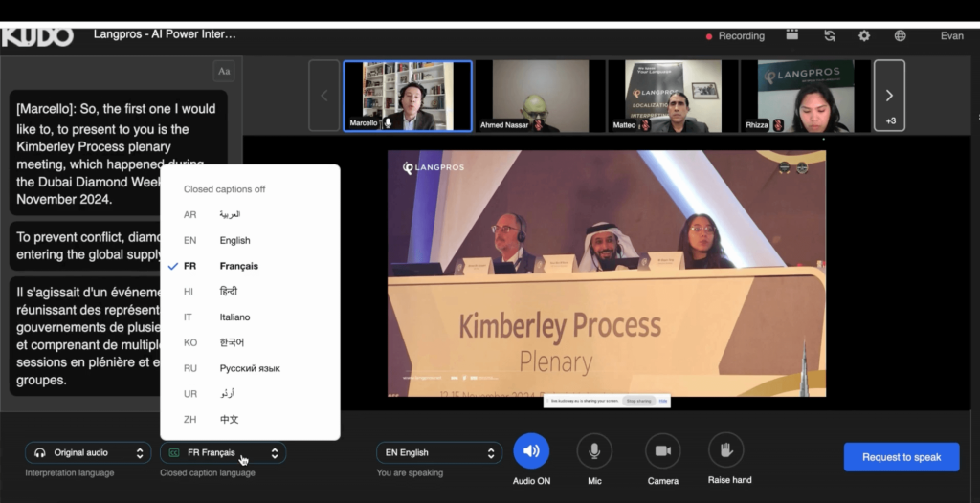Click the caption starting To prevent conflict
Viewport: 980px width, 503px height.
(87, 246)
